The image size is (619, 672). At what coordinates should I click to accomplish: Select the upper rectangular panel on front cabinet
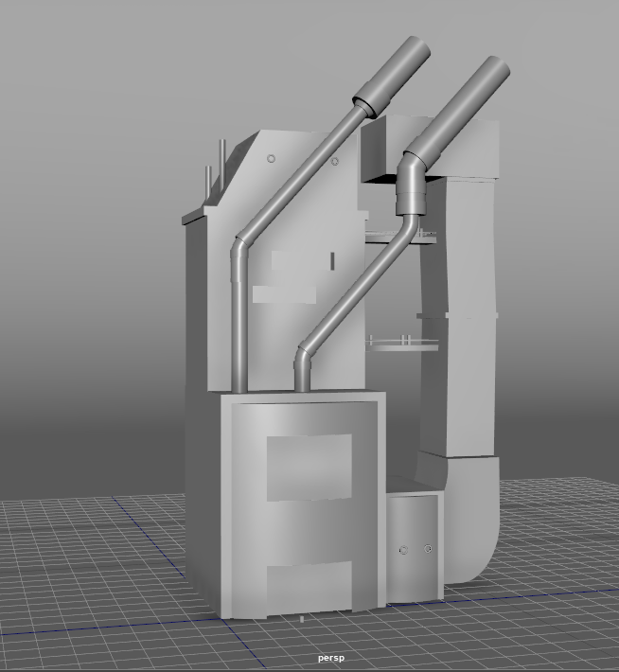pyautogui.click(x=309, y=468)
